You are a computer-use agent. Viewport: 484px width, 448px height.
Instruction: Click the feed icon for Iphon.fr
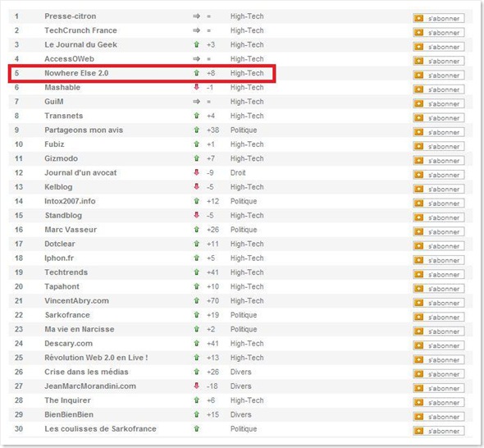[x=419, y=260]
